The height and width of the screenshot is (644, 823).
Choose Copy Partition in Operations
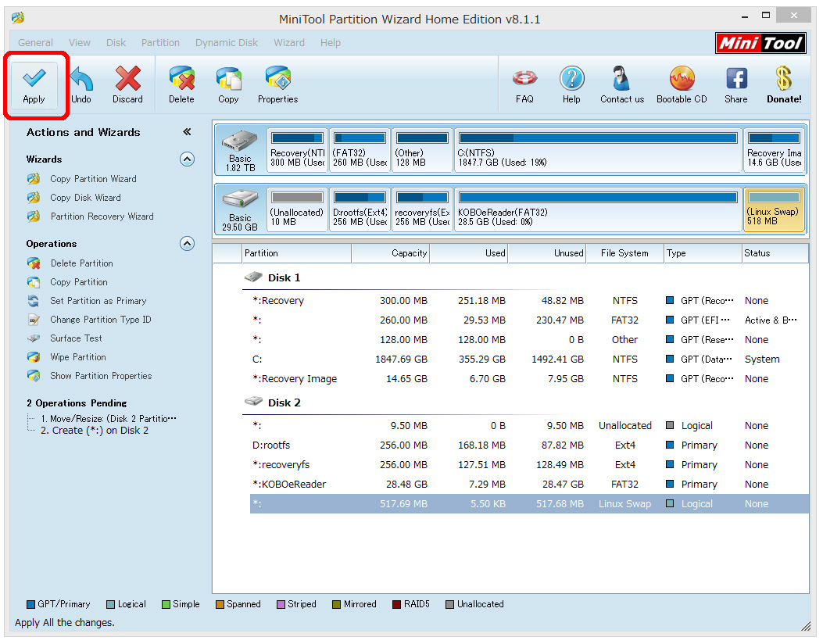point(79,282)
